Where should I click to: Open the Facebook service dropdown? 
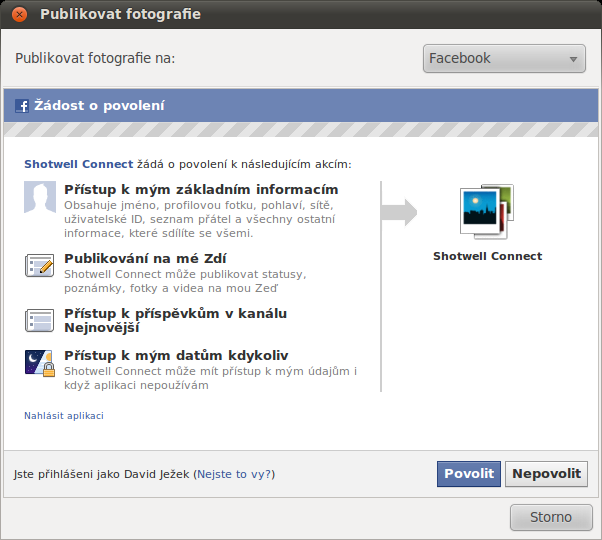pos(504,58)
